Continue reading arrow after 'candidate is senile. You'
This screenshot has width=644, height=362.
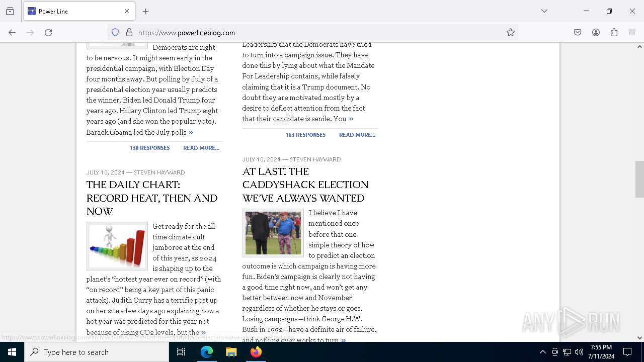click(351, 119)
